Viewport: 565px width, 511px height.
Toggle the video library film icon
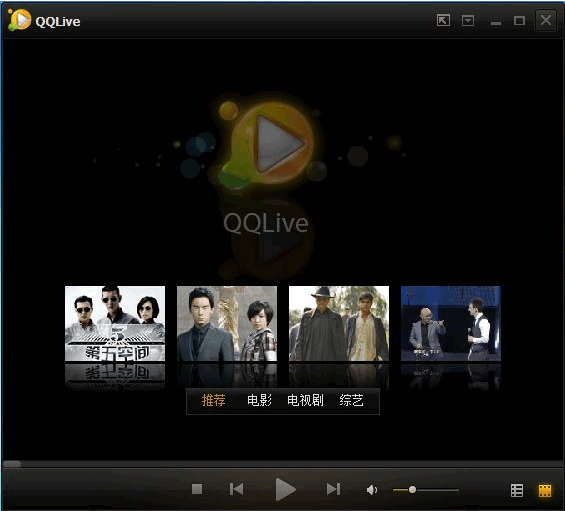545,490
